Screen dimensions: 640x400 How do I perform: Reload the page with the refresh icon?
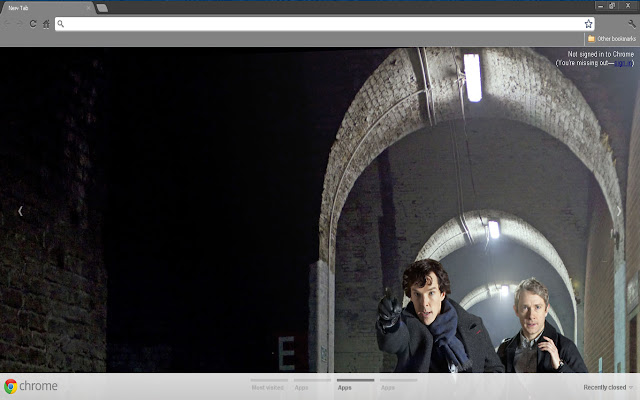pos(33,24)
